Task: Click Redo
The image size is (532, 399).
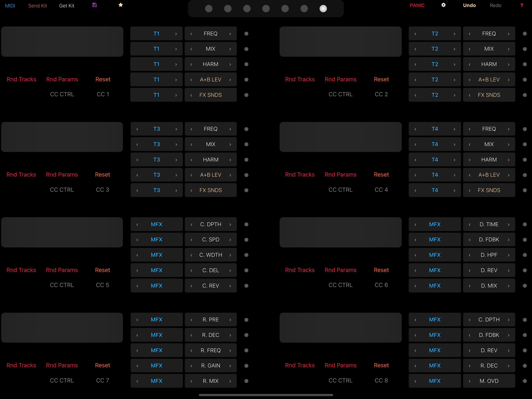Action: [x=495, y=5]
